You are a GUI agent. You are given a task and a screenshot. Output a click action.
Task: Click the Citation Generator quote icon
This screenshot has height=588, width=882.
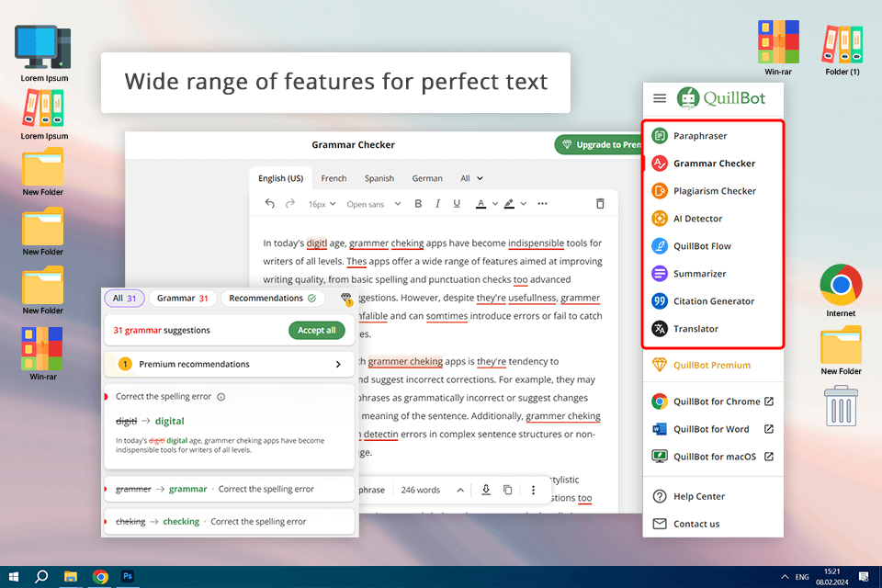[x=660, y=301]
